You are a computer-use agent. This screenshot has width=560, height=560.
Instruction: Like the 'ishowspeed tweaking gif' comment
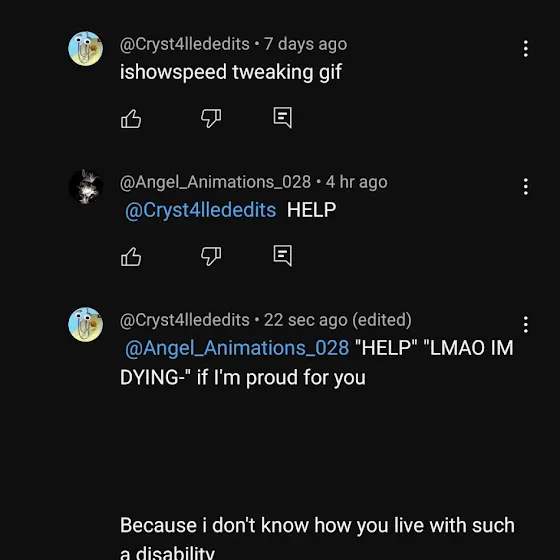[x=131, y=119]
